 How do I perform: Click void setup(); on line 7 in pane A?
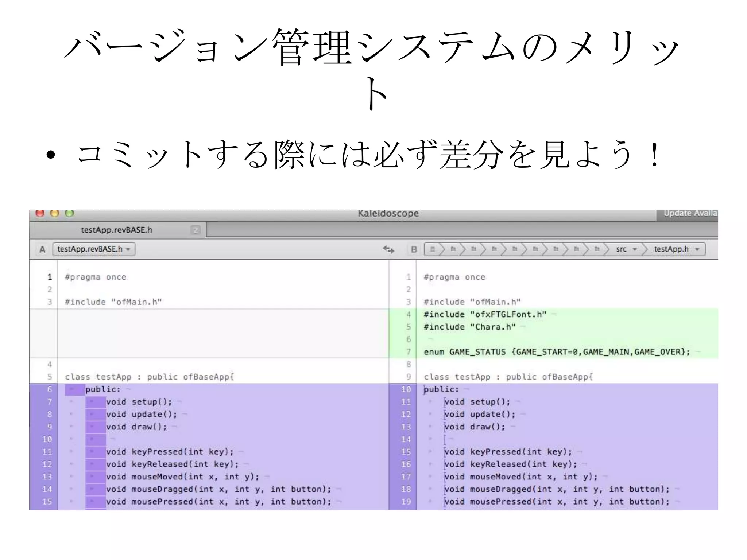pos(139,402)
